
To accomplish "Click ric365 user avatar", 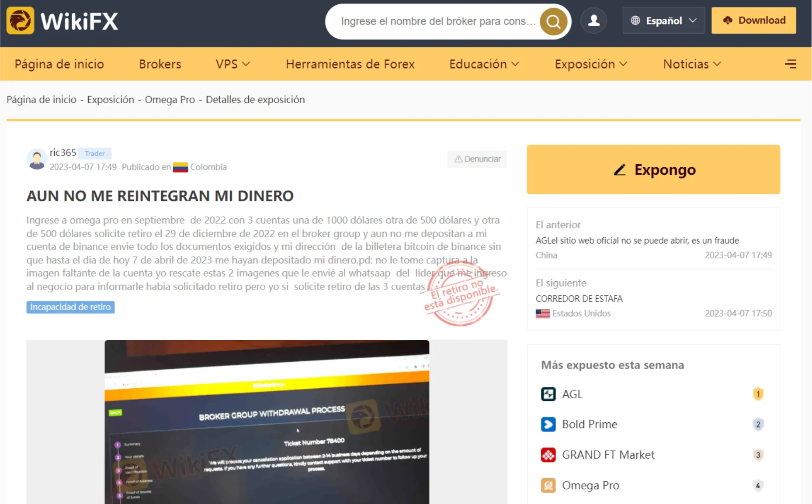I will [x=37, y=159].
